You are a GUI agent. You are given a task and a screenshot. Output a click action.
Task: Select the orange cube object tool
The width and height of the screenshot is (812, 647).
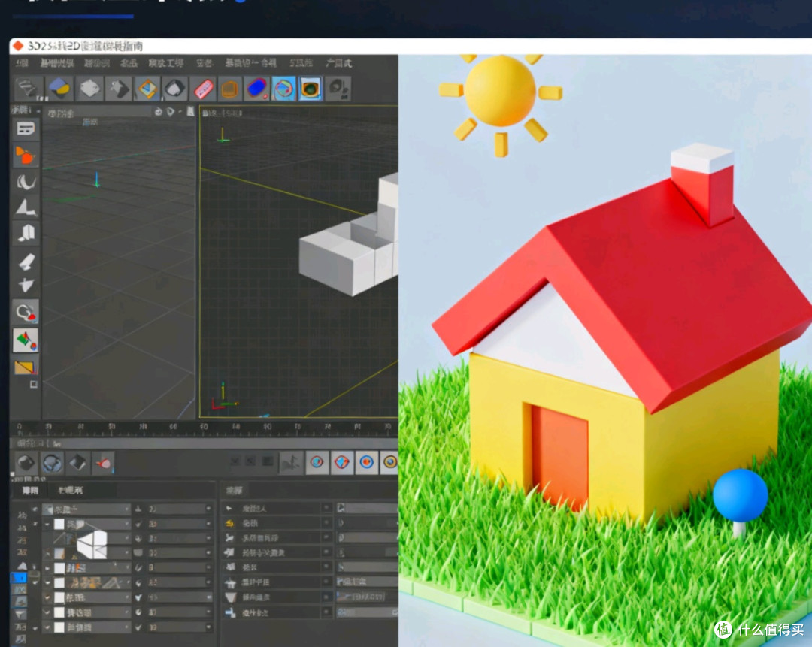[x=229, y=89]
